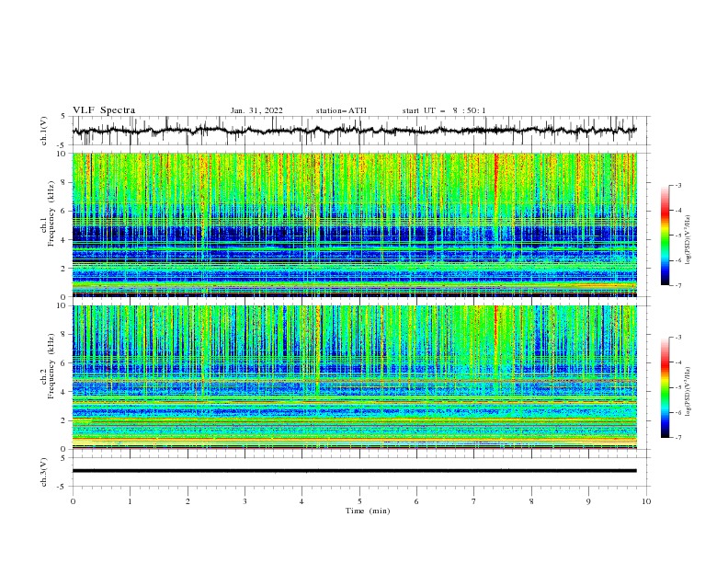Screen dimensions: 728x563
Task: Click time-axis tick label "9"
Action: (588, 501)
